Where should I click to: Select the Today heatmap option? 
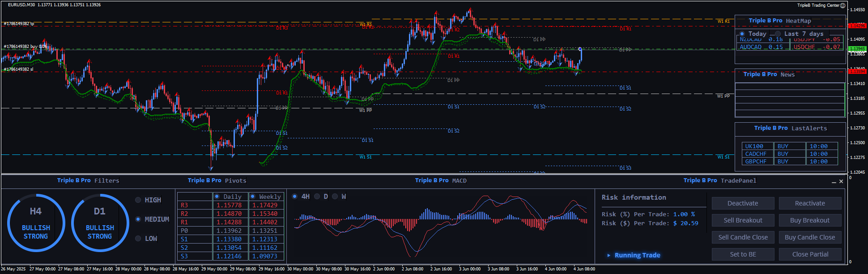[742, 34]
